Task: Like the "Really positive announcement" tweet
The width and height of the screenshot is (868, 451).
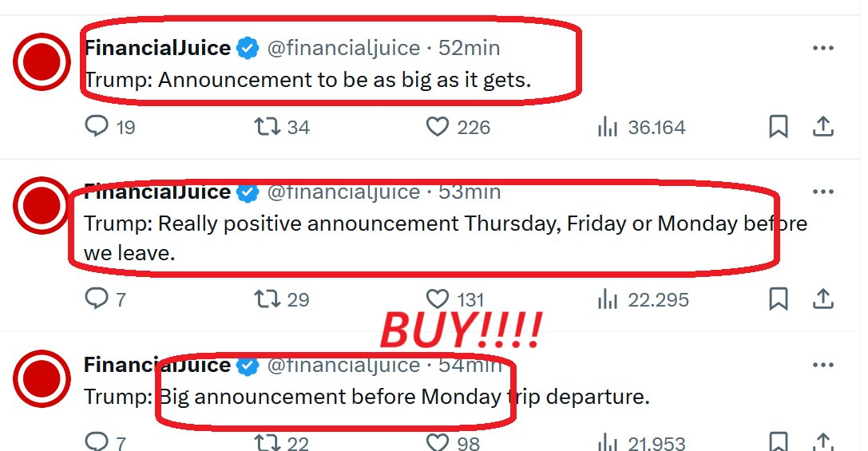Action: 438,299
